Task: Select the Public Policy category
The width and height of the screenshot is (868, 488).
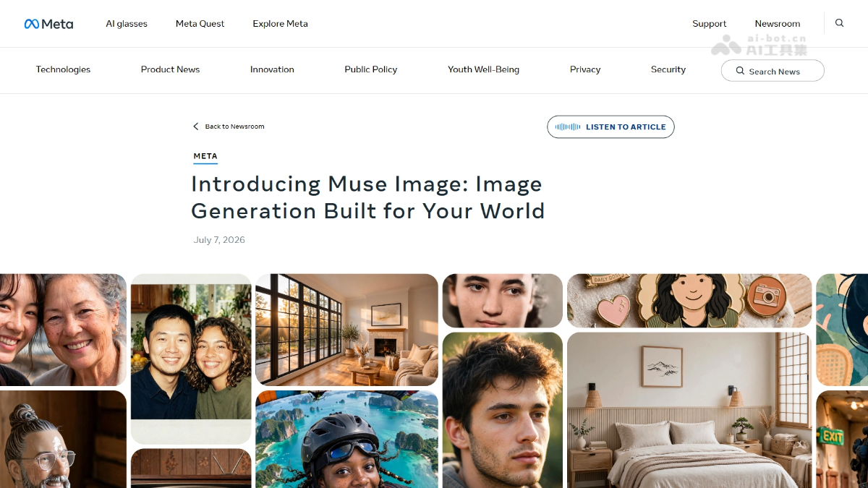Action: click(x=371, y=69)
